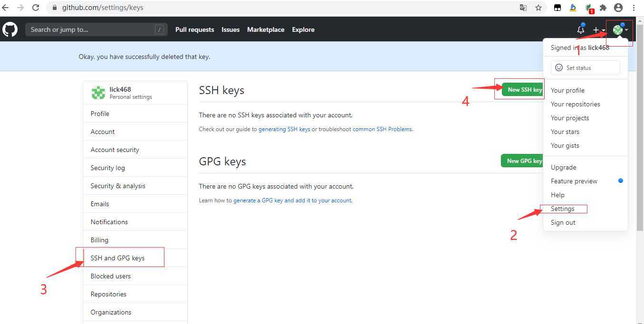Viewport: 644px width, 324px height.
Task: Click the lick468 avatar in the sidebar
Action: [98, 93]
